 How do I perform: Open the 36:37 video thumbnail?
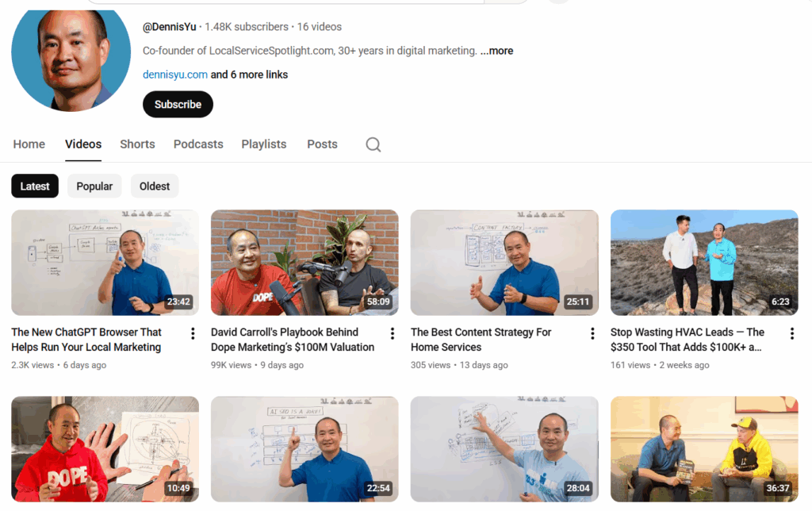click(x=704, y=448)
